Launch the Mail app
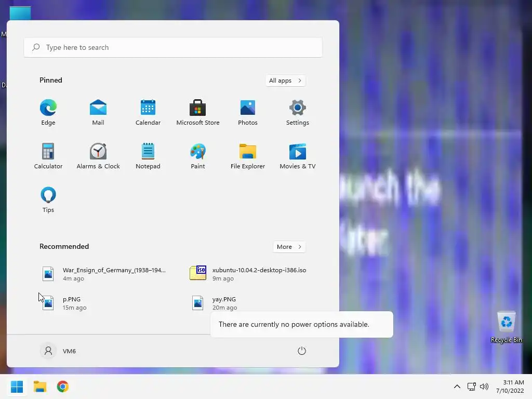The width and height of the screenshot is (532, 399). pyautogui.click(x=98, y=112)
